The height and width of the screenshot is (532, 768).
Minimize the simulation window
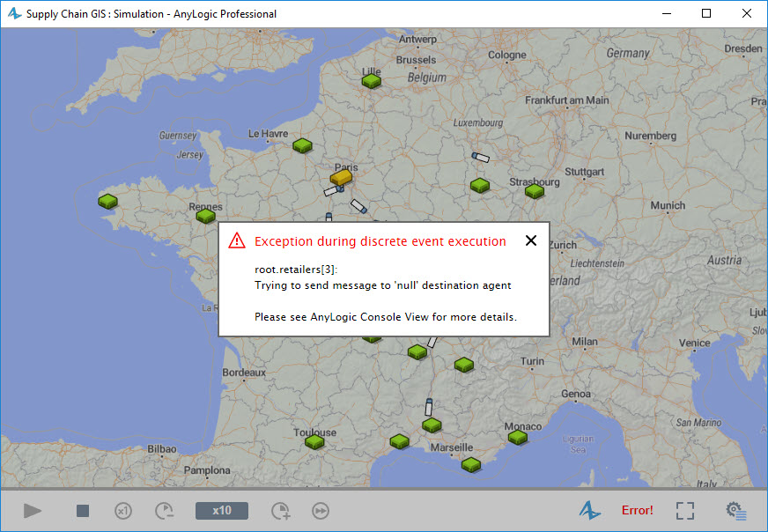(667, 13)
